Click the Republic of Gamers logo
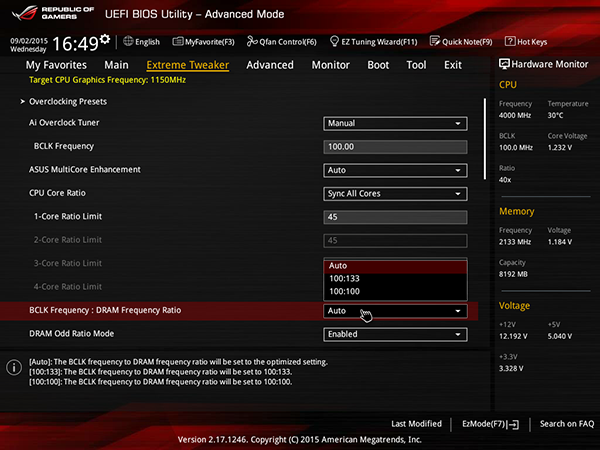The height and width of the screenshot is (450, 600). tap(52, 13)
